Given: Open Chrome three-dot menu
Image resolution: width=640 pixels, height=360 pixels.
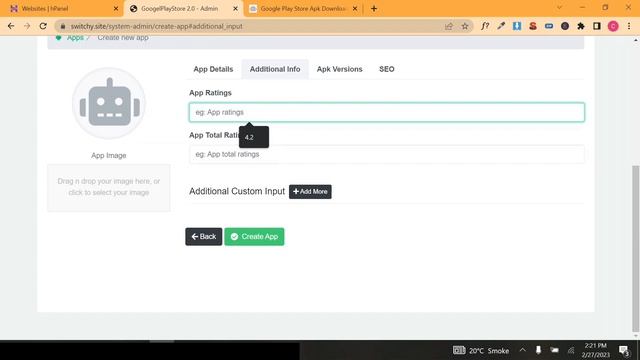Looking at the screenshot, I should [x=629, y=26].
